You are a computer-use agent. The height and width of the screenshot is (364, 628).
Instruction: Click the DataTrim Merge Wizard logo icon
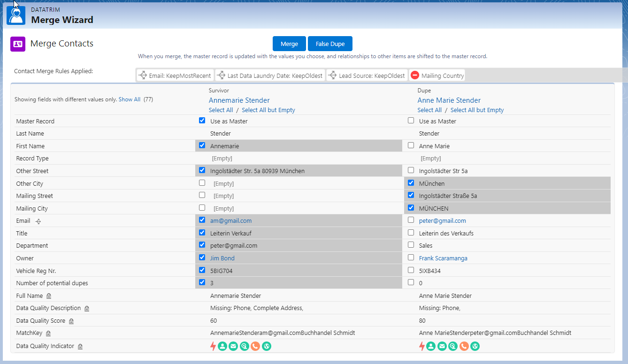[16, 15]
